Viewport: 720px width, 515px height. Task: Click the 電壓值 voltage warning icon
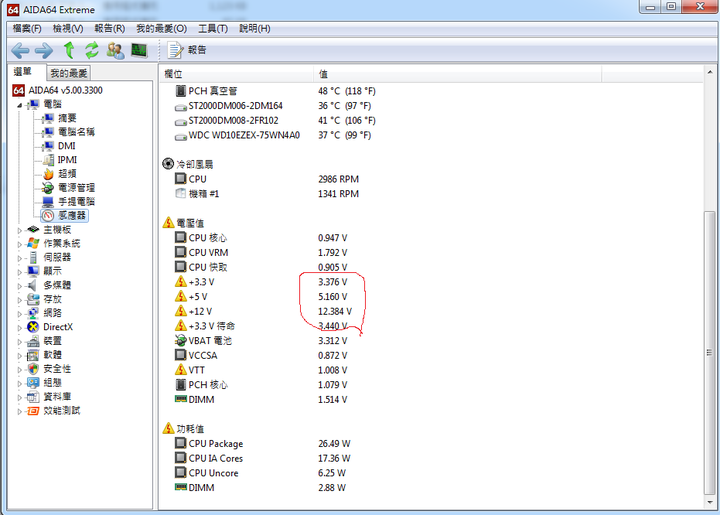tap(168, 223)
